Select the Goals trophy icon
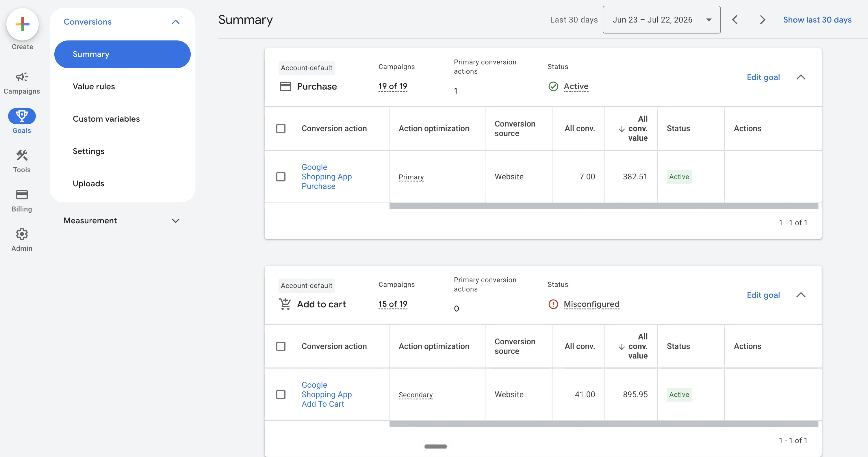The image size is (868, 457). 22,116
